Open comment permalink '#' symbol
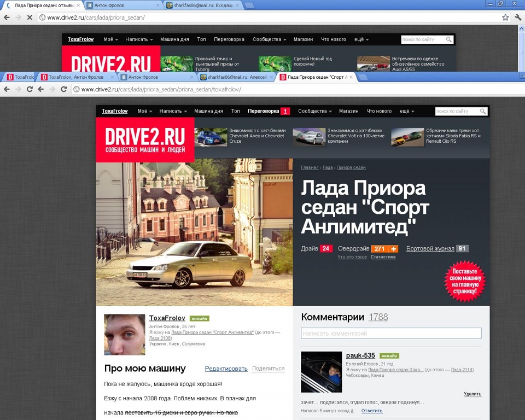The image size is (525, 420). tap(352, 411)
